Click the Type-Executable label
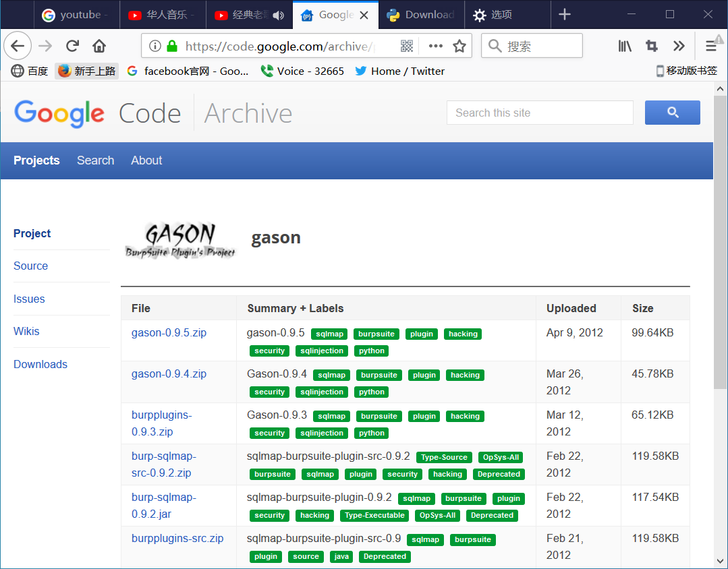 (x=374, y=515)
